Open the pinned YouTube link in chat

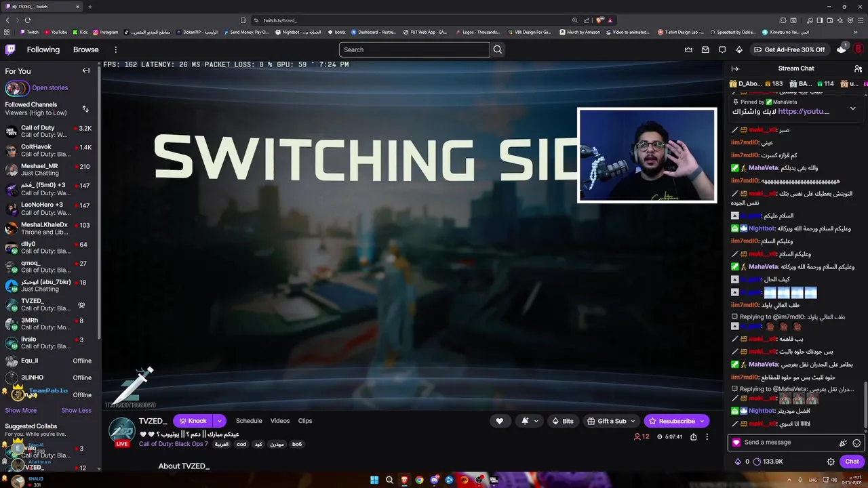(x=804, y=111)
